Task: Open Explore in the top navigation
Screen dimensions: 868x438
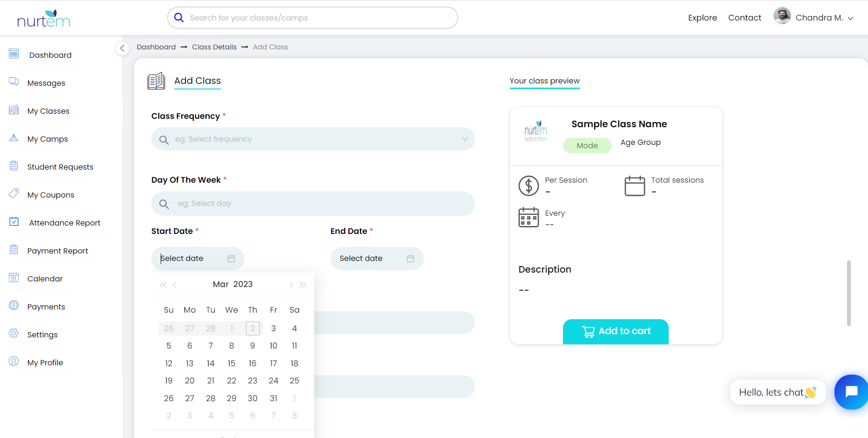Action: [702, 17]
